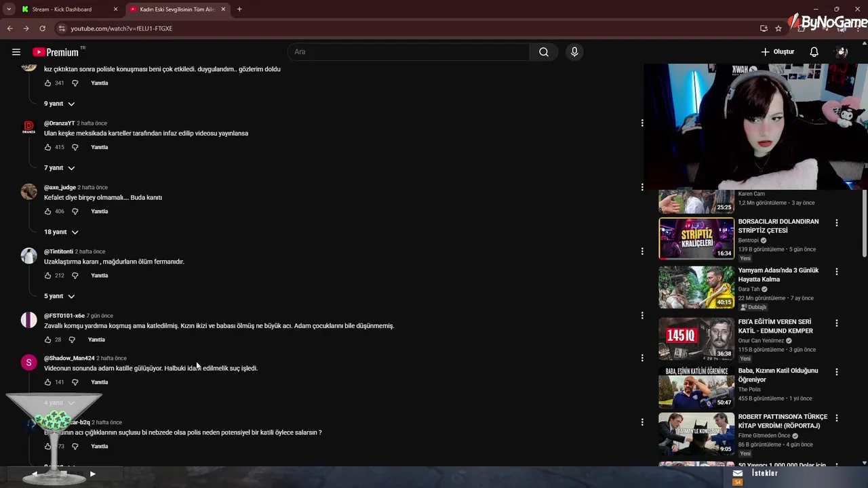Dislike @FST0101-x6e's comment
This screenshot has height=488, width=868.
coord(72,340)
